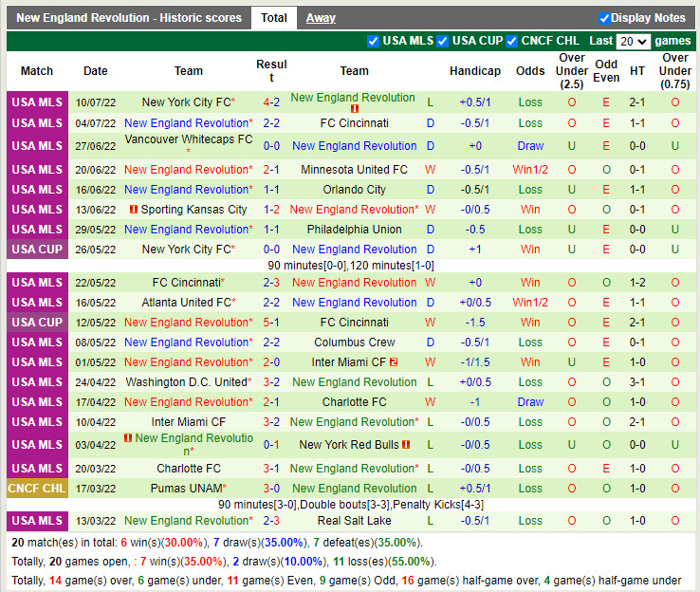Select the Total tab

point(274,18)
